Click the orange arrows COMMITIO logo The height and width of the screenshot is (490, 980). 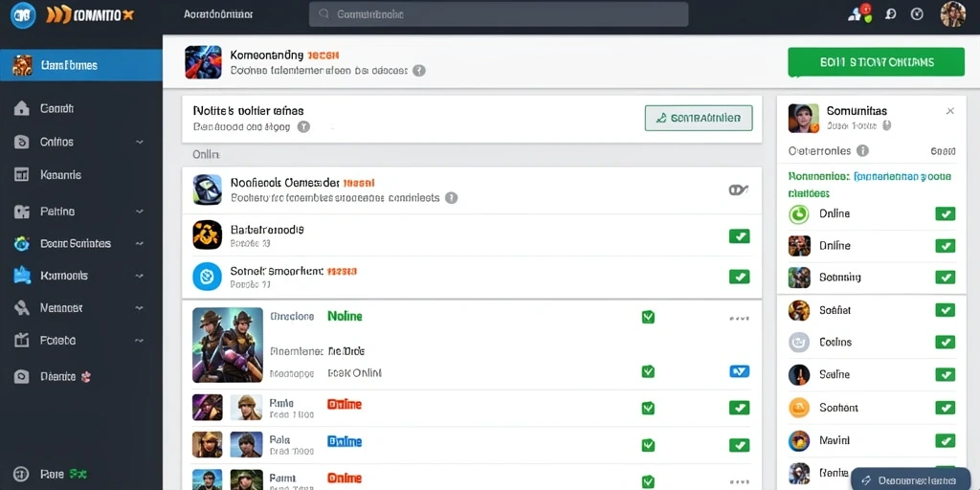(x=89, y=15)
